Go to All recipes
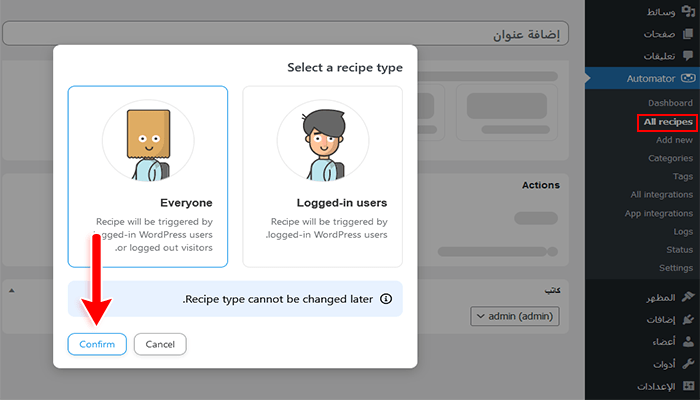700x400 pixels. click(x=668, y=122)
